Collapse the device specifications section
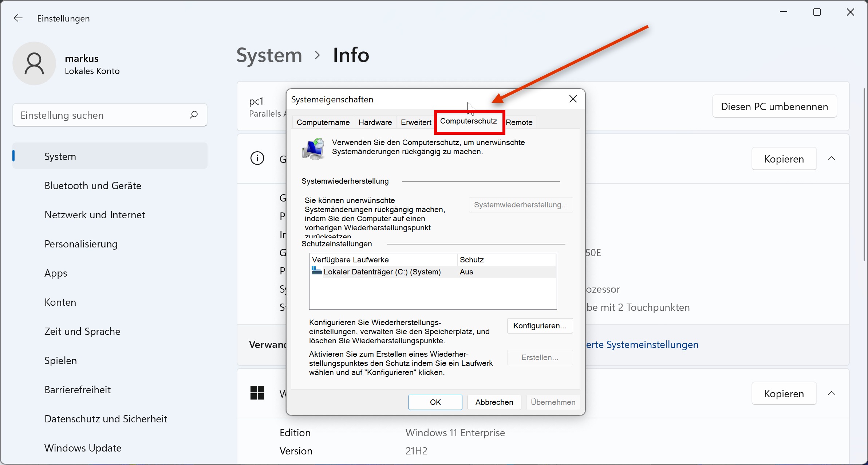This screenshot has width=868, height=465. pos(832,159)
